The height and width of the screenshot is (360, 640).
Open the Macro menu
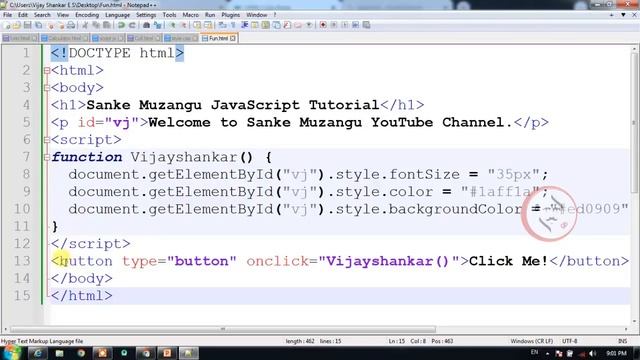tap(190, 15)
